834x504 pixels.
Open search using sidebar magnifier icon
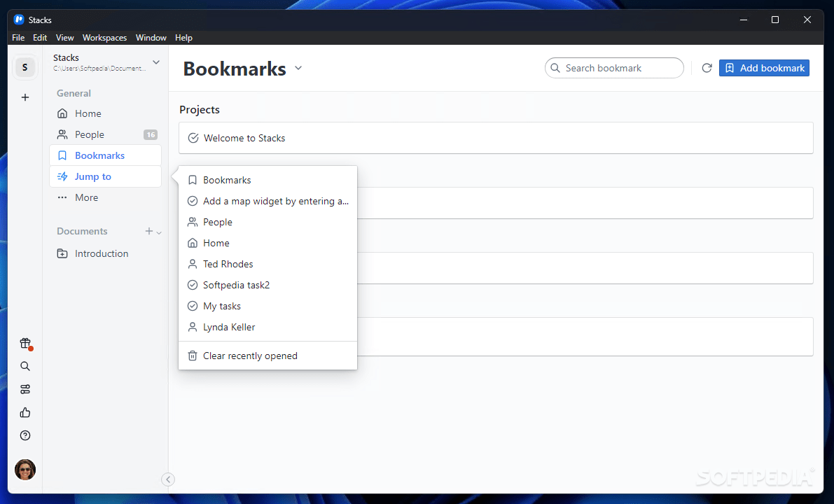(x=25, y=366)
